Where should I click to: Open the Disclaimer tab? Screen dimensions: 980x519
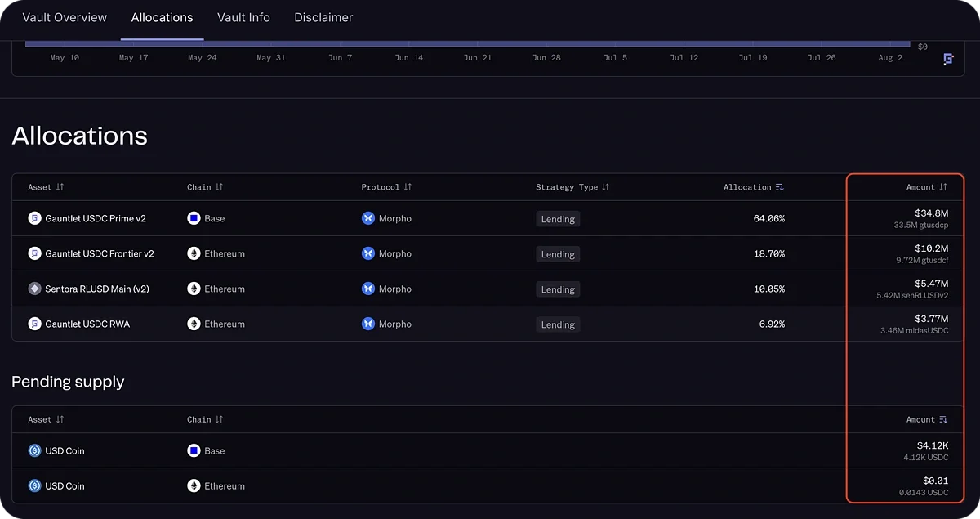pyautogui.click(x=323, y=17)
